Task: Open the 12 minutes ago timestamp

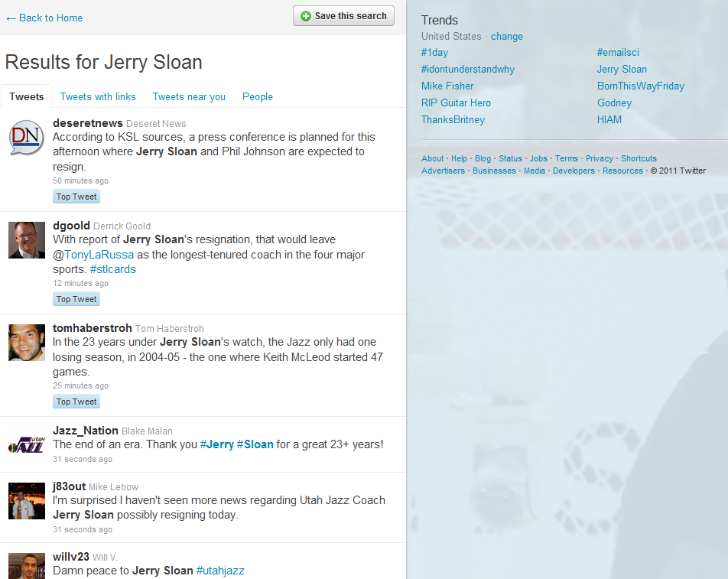Action: [x=80, y=283]
